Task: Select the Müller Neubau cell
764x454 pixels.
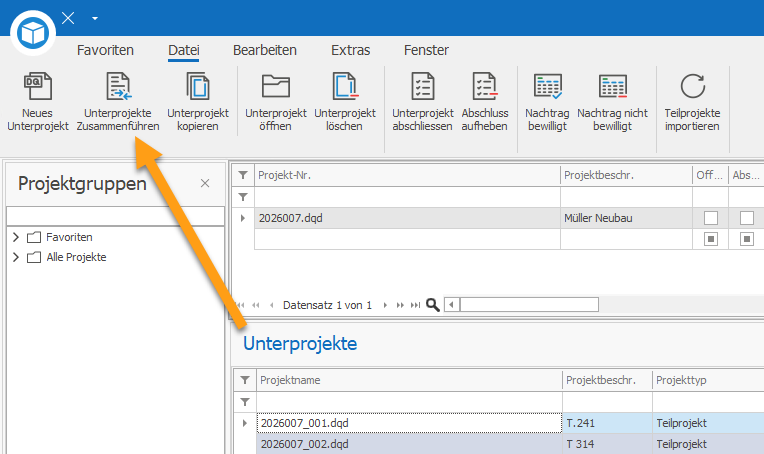Action: tap(626, 218)
